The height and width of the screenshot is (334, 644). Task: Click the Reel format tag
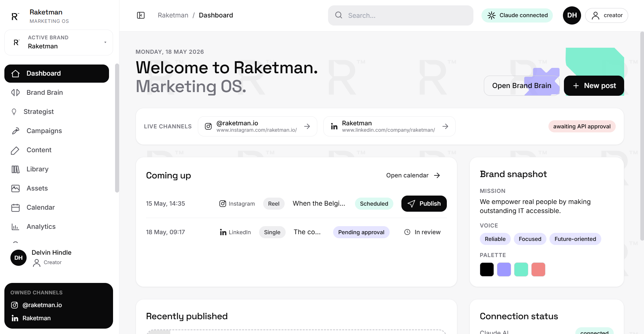pyautogui.click(x=274, y=204)
